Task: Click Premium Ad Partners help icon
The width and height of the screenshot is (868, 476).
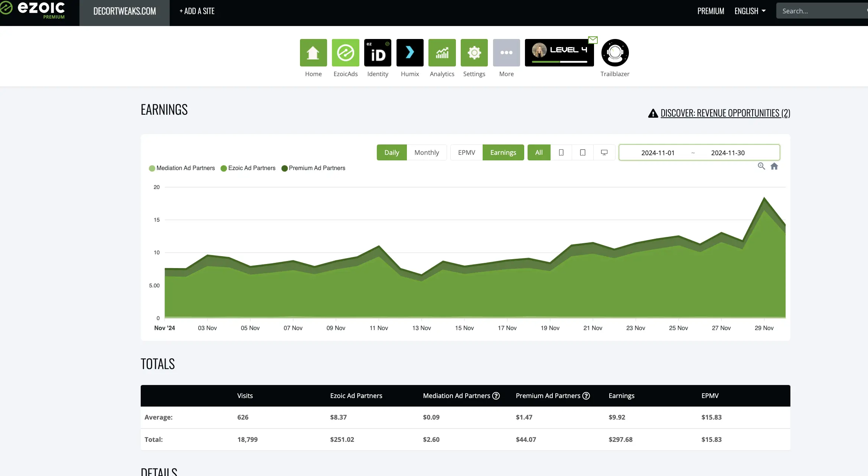Action: click(x=586, y=396)
